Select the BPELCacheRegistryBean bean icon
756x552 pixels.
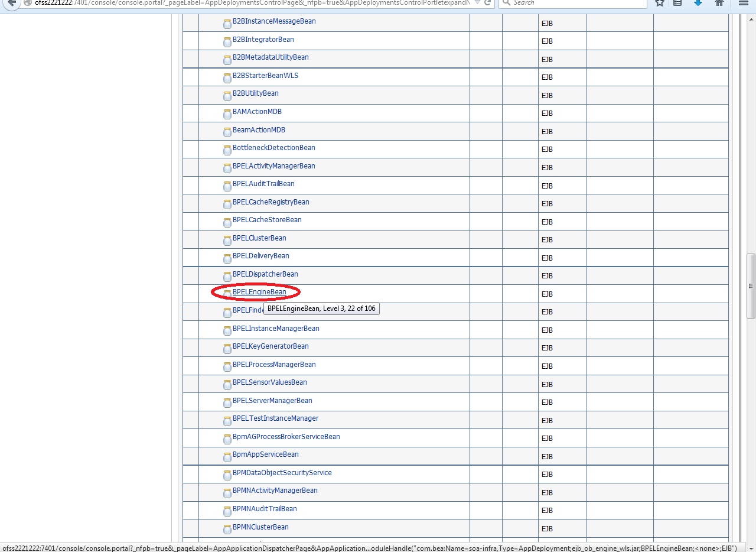[x=227, y=204]
